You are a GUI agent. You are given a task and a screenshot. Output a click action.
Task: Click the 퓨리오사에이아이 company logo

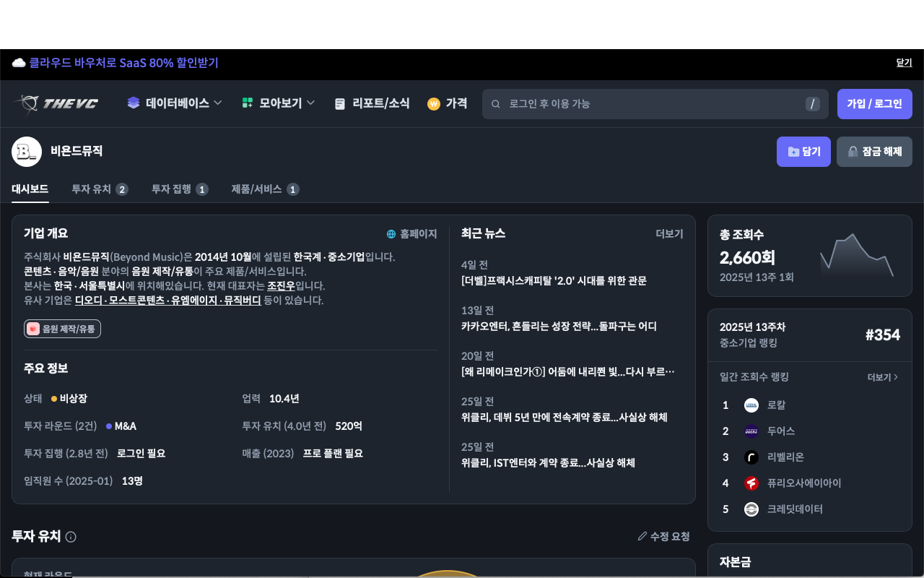(751, 483)
